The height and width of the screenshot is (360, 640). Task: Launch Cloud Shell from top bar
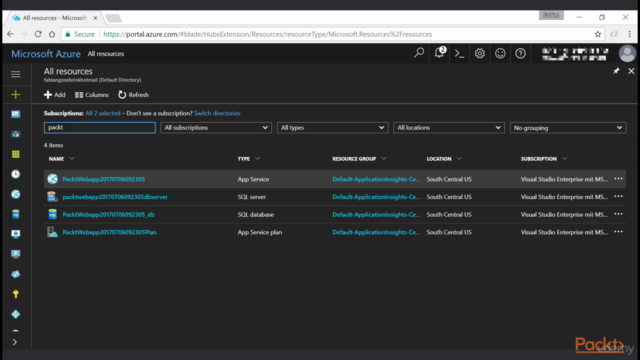pos(459,53)
